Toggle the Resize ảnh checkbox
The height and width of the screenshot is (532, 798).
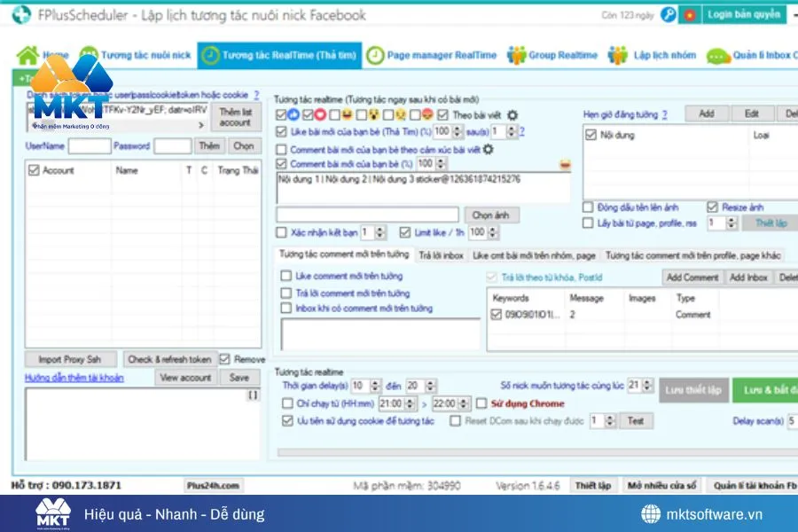point(713,207)
